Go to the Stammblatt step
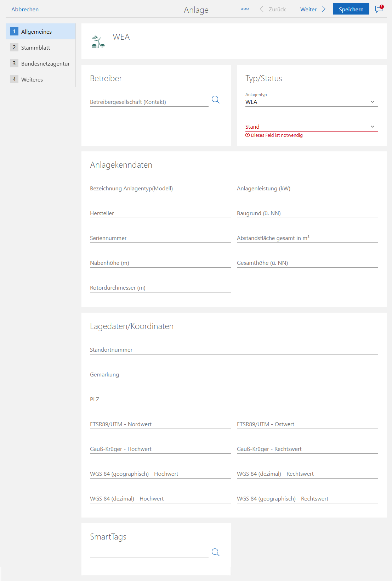The height and width of the screenshot is (581, 392). tap(41, 48)
